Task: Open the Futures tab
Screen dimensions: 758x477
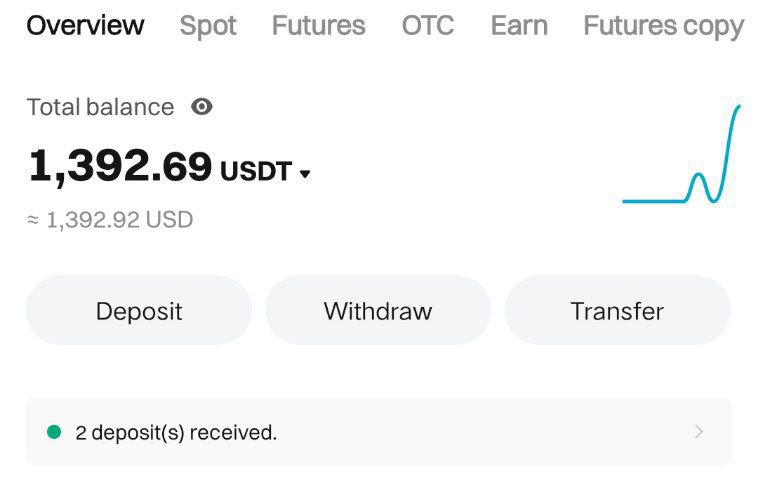Action: pos(318,26)
